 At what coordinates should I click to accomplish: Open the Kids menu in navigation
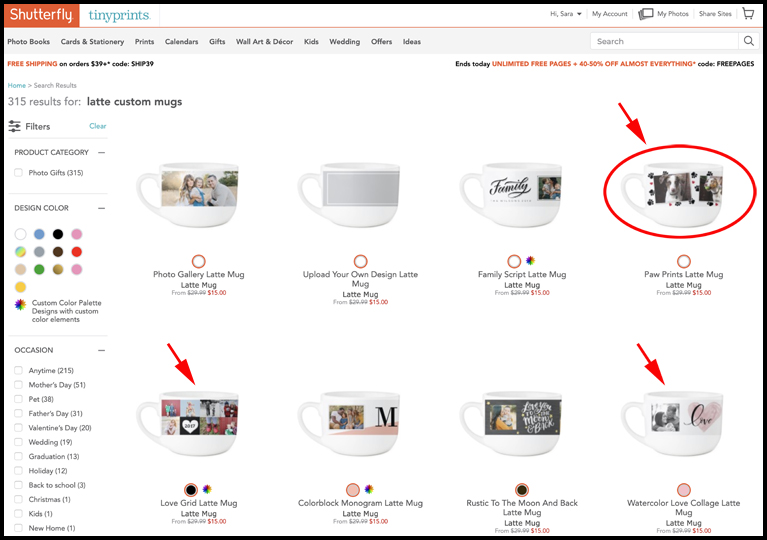coord(311,42)
